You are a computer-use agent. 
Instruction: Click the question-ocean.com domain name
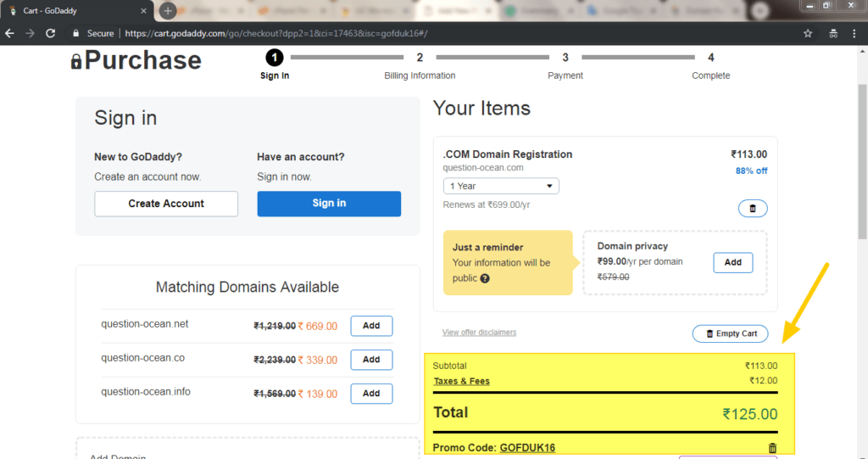[482, 167]
